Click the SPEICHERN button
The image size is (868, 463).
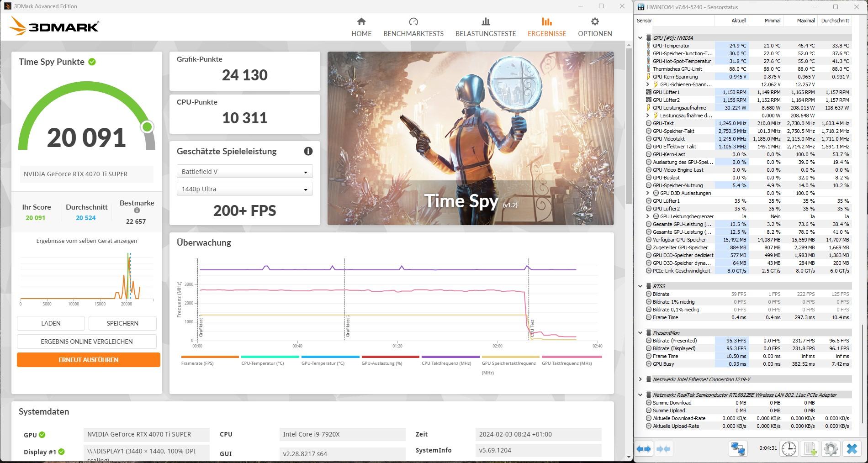[122, 323]
